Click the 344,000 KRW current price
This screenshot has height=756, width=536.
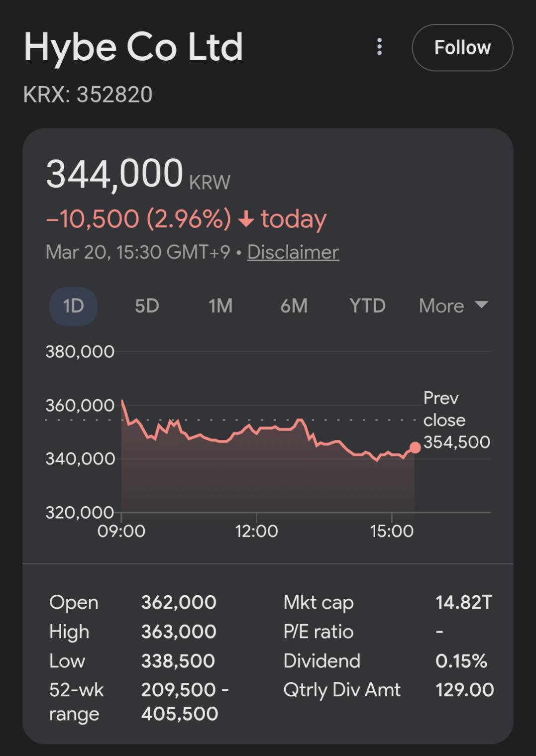138,174
